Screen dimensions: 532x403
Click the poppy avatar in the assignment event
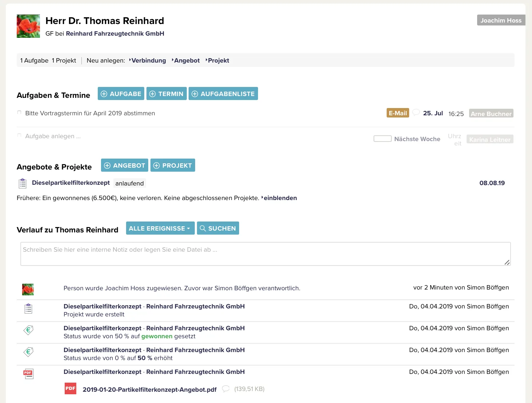click(28, 290)
